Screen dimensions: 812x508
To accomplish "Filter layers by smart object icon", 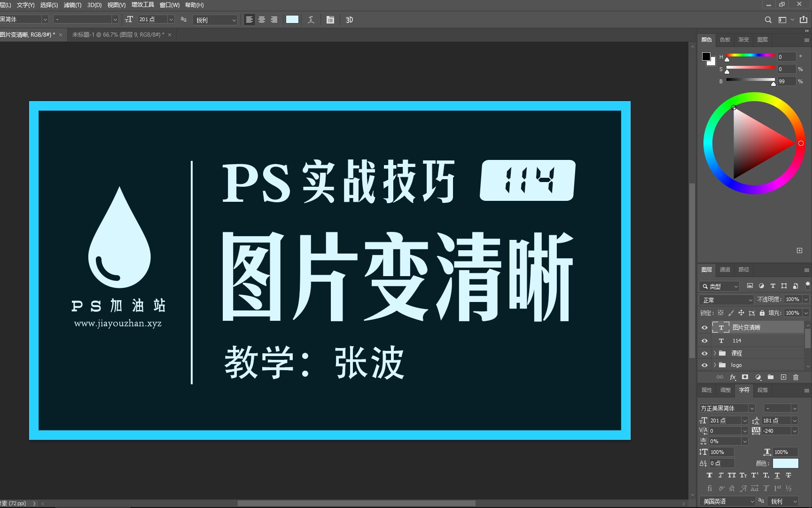I will (x=795, y=286).
